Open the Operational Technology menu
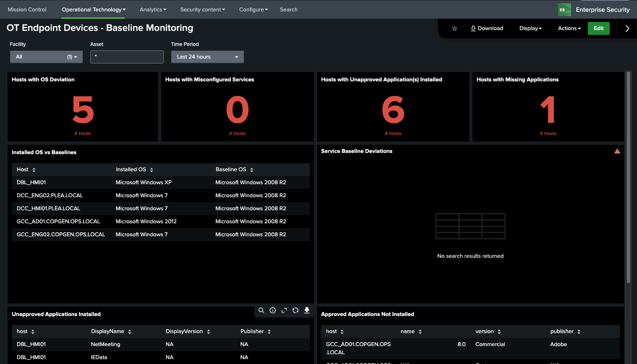This screenshot has height=364, width=637. [93, 10]
